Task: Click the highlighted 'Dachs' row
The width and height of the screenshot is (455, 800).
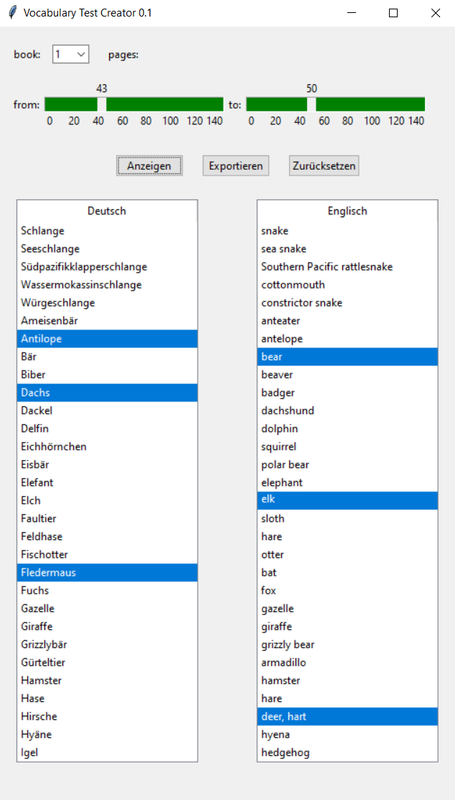Action: point(107,393)
